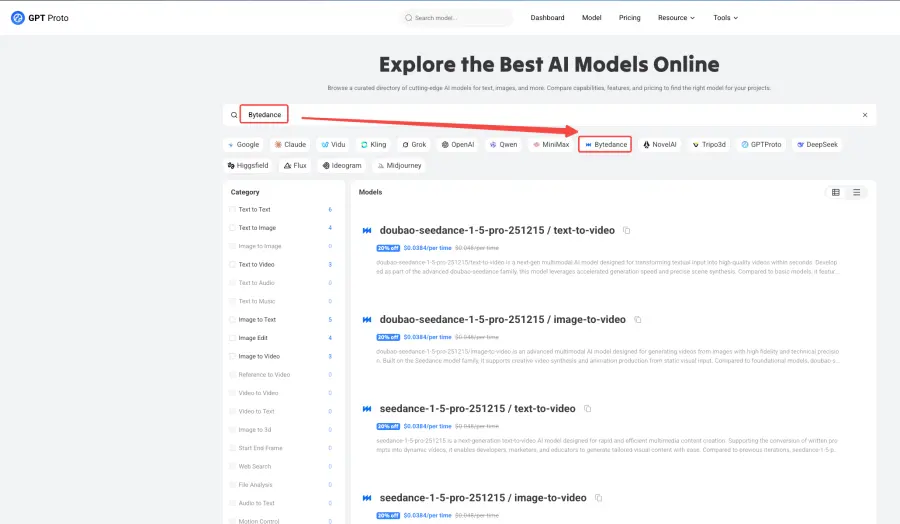Image resolution: width=900 pixels, height=524 pixels.
Task: Open doubao-seedance-1-5-pro-251215 / image-to-video model
Action: [x=502, y=320]
